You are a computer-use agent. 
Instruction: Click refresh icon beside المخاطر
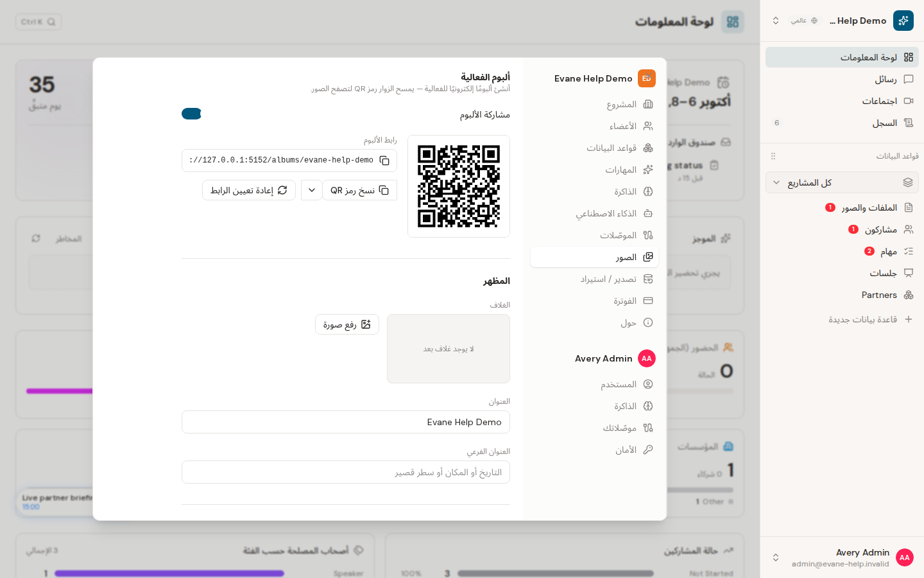point(36,238)
